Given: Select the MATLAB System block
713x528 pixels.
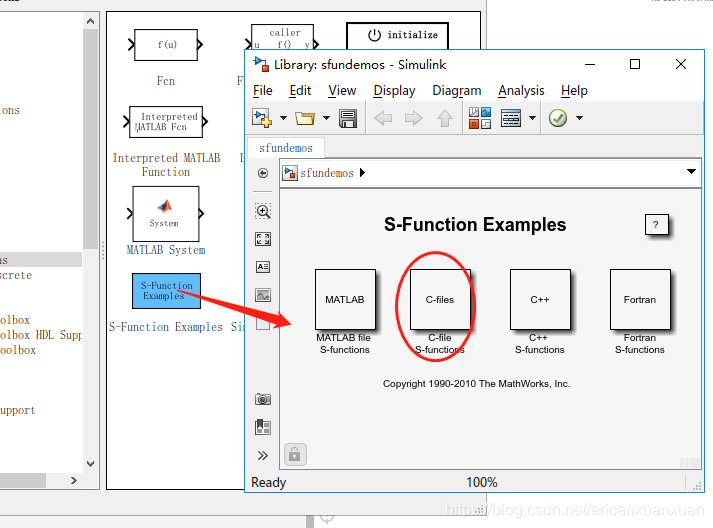Looking at the screenshot, I should coord(166,214).
